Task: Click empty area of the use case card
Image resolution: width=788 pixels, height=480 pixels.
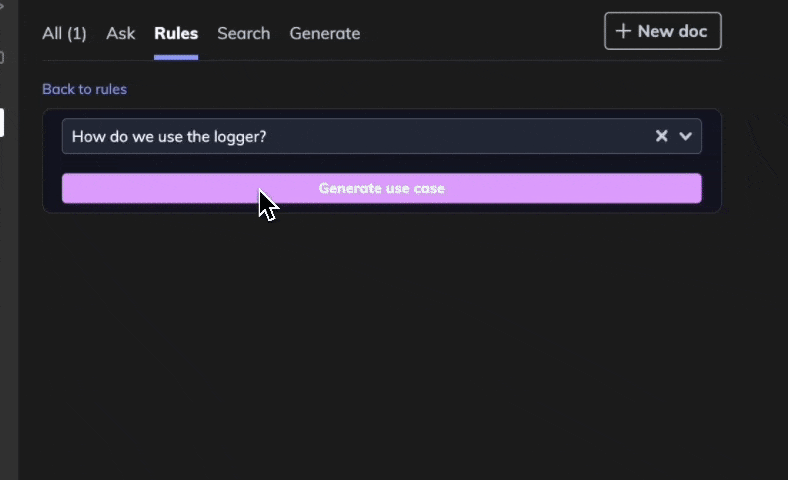Action: [x=381, y=164]
